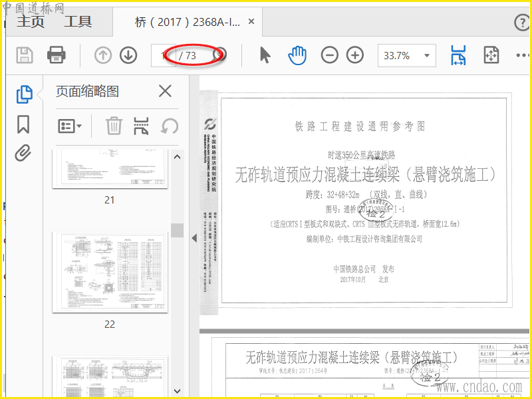Zoom out with the minus icon
The height and width of the screenshot is (399, 532).
click(x=329, y=55)
